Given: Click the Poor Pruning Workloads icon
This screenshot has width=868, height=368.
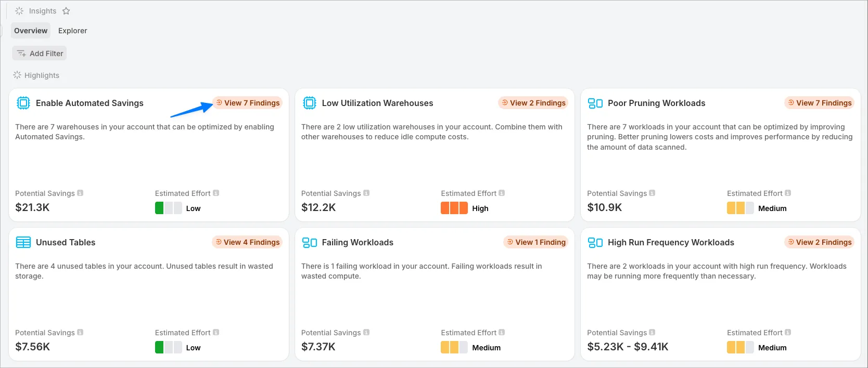Looking at the screenshot, I should [x=595, y=103].
